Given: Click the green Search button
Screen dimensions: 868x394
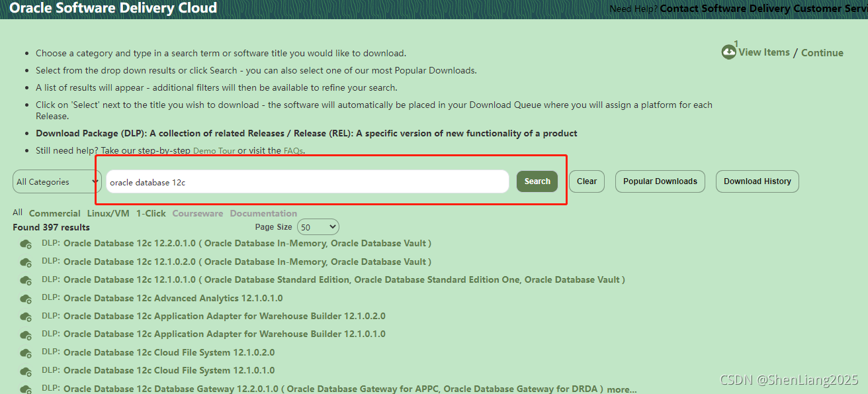Looking at the screenshot, I should tap(537, 181).
